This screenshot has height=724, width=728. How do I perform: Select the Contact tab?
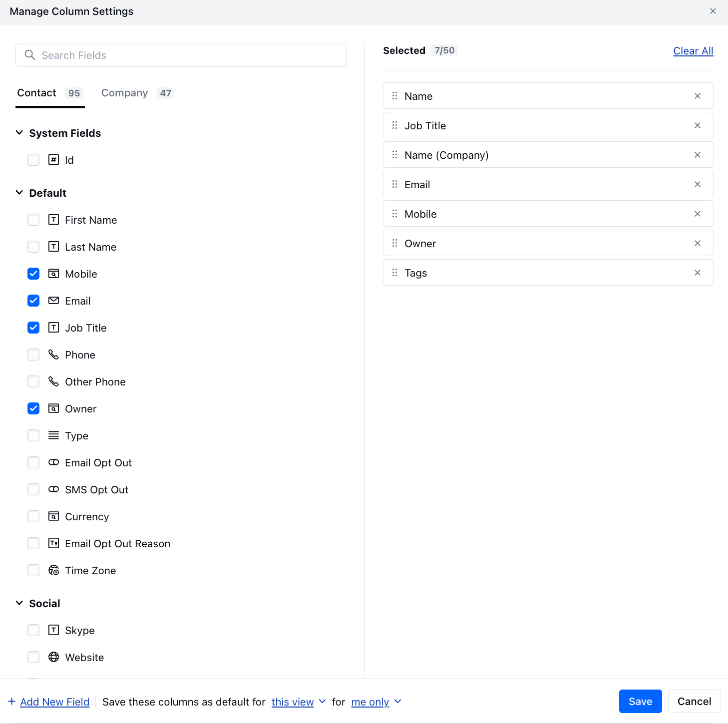(x=36, y=93)
